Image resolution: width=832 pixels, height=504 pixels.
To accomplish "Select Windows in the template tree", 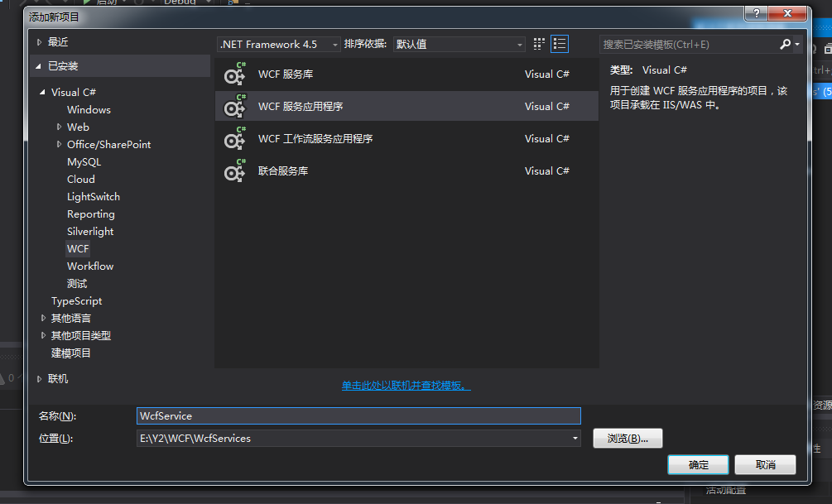I will coord(89,109).
